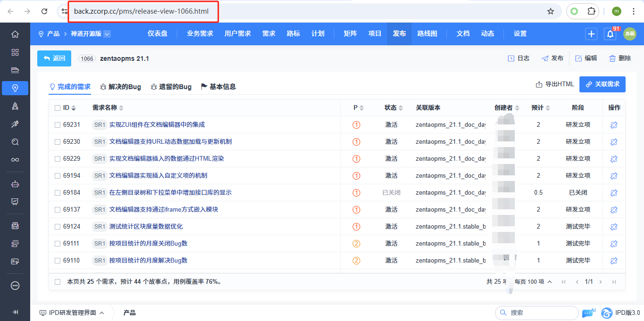Viewport: 644px width, 321px height.
Task: Reload the page with browser refresh icon
Action: pyautogui.click(x=44, y=11)
